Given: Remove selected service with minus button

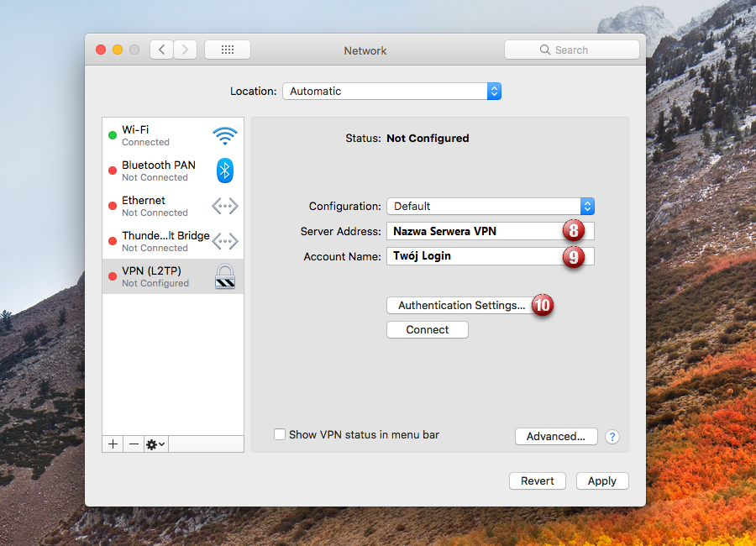Looking at the screenshot, I should click(134, 444).
